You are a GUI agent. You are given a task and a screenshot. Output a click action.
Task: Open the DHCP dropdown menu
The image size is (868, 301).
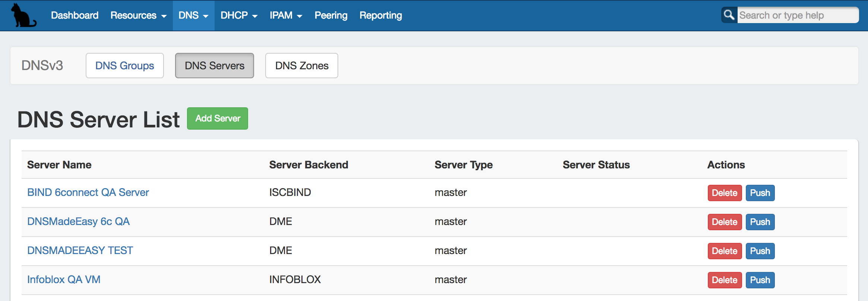(239, 15)
